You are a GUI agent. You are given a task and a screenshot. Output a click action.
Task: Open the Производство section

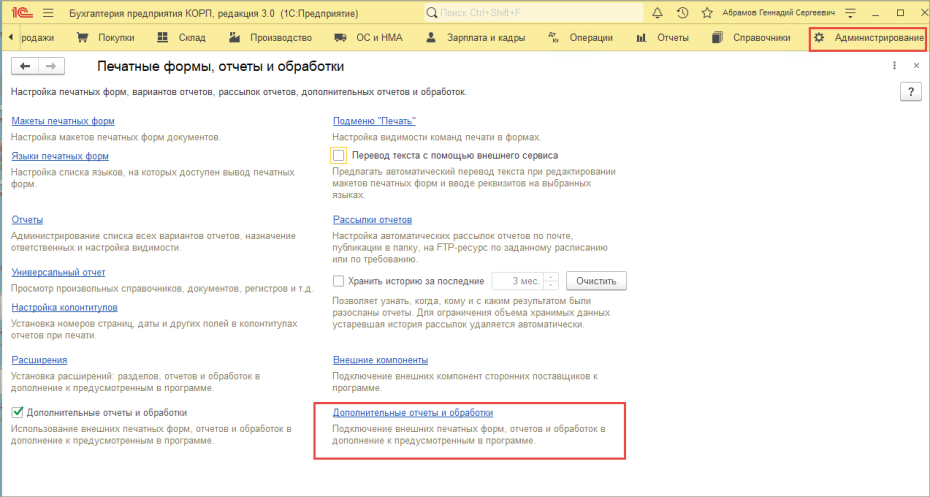[281, 37]
